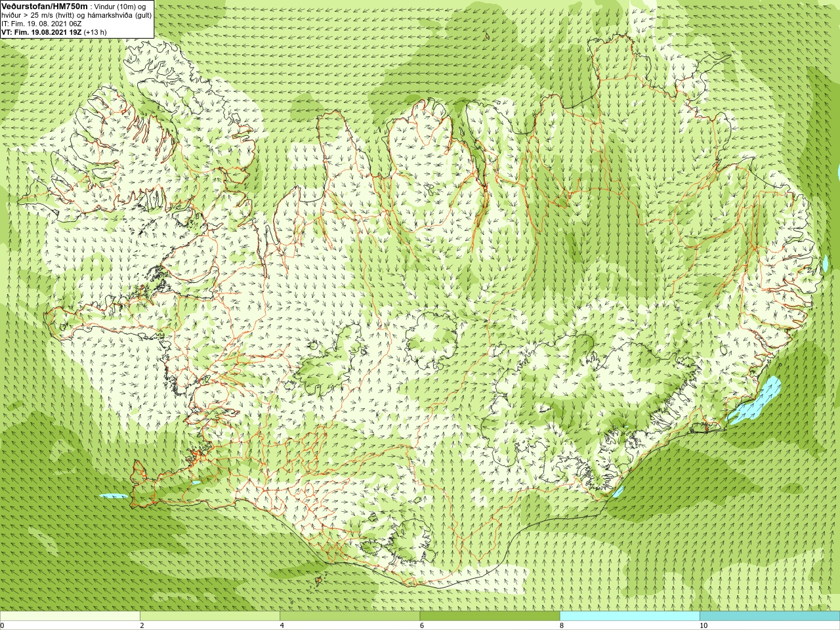Click the 'Vindur (10m) og' text
The width and height of the screenshot is (840, 630).
coord(120,7)
